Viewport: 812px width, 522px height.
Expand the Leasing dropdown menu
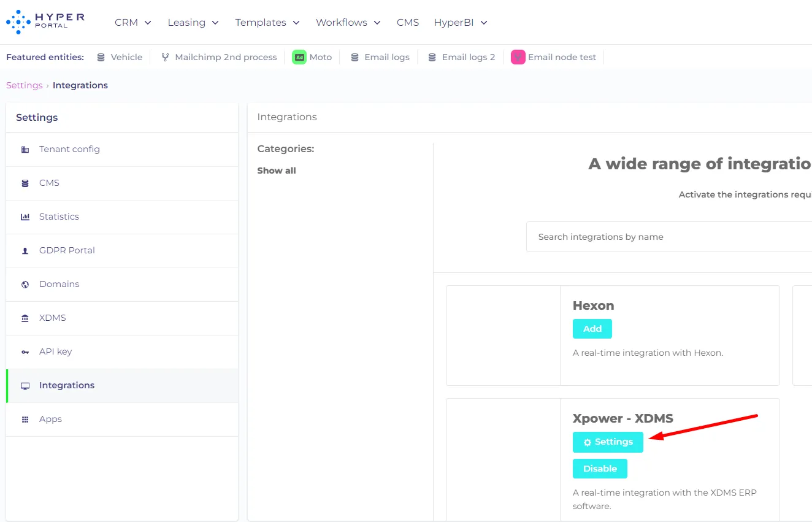[193, 22]
